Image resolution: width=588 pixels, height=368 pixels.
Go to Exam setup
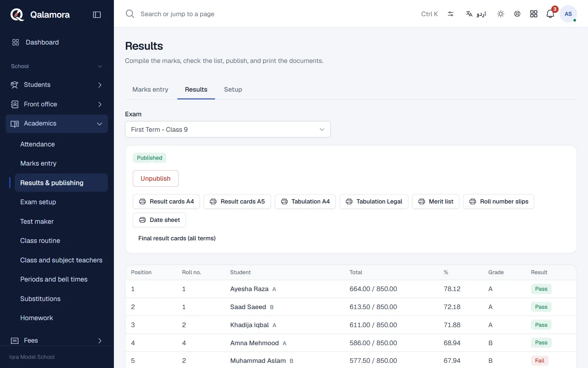coord(61,202)
